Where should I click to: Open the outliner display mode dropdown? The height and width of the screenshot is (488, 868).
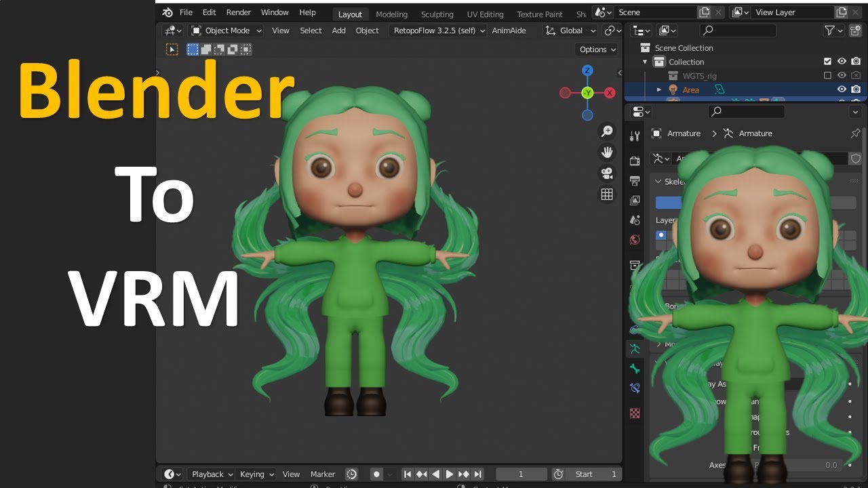(x=668, y=30)
